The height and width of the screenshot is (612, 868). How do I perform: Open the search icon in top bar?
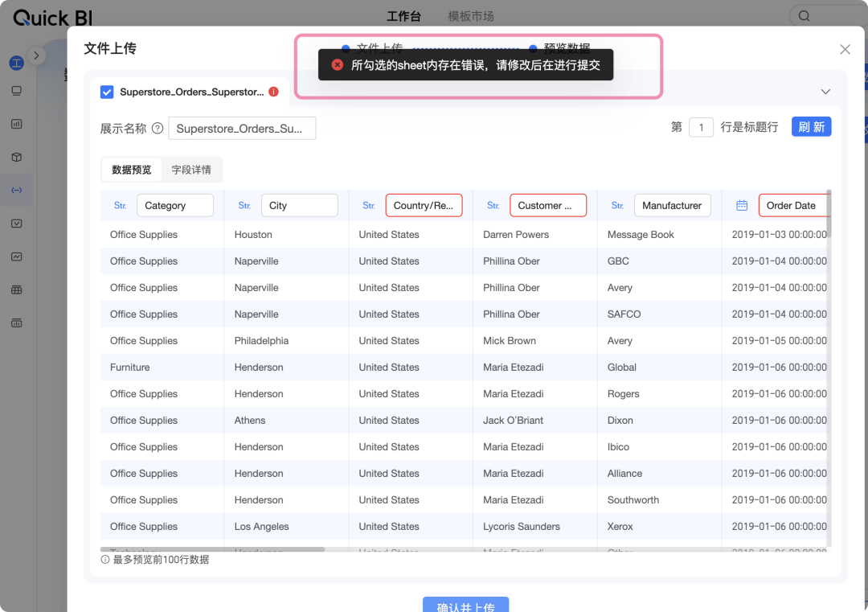click(804, 16)
